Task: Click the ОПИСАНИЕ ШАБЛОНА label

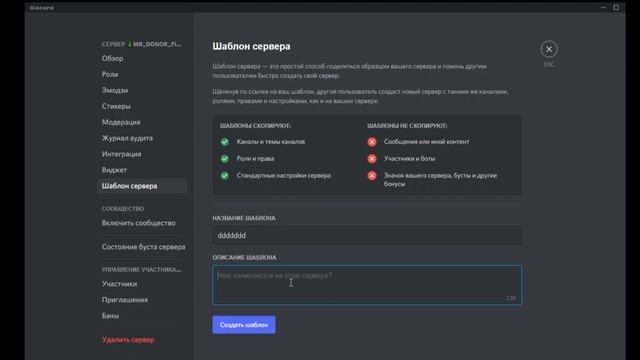Action: click(244, 258)
